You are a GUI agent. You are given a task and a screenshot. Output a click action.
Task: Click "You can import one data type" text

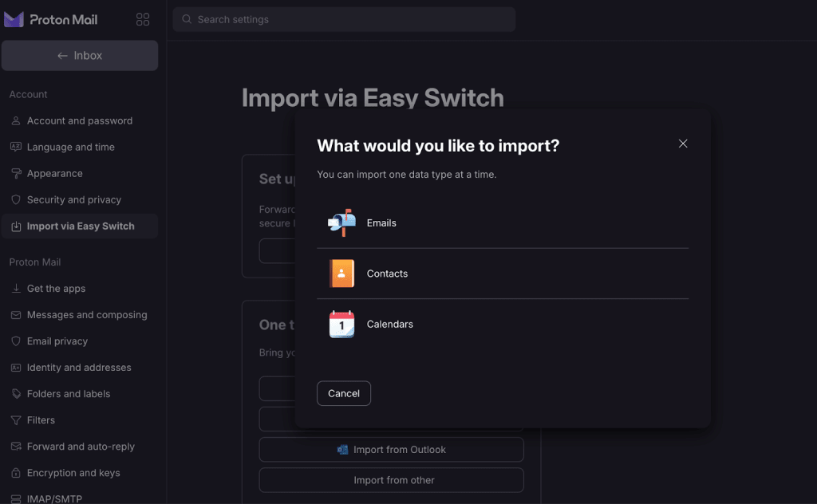click(x=406, y=175)
